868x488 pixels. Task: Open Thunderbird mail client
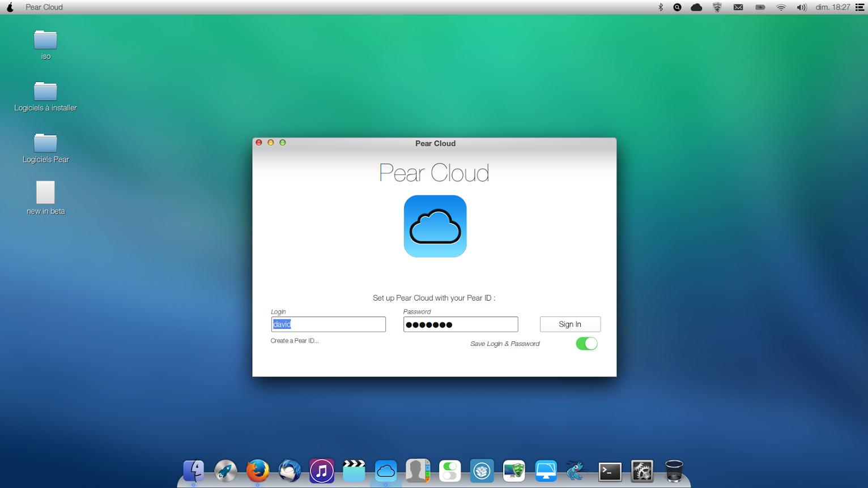point(290,470)
